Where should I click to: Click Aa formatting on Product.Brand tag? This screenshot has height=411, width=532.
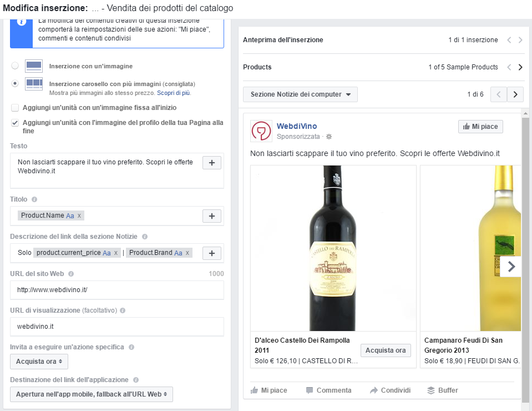click(x=178, y=253)
